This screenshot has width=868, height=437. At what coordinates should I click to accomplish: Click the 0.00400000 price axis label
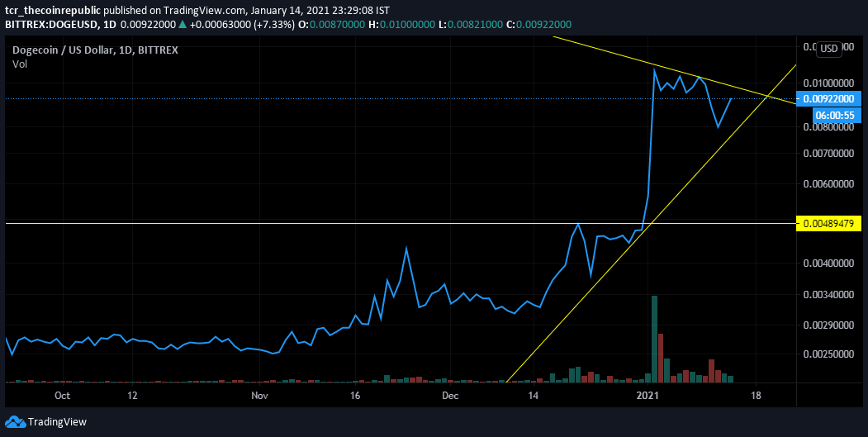828,263
